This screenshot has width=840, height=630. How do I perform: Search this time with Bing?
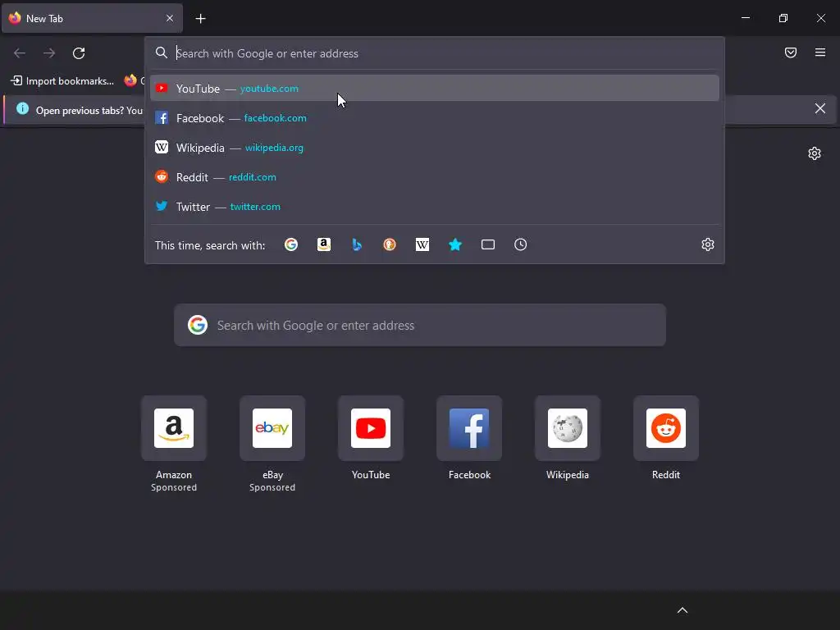(x=357, y=244)
